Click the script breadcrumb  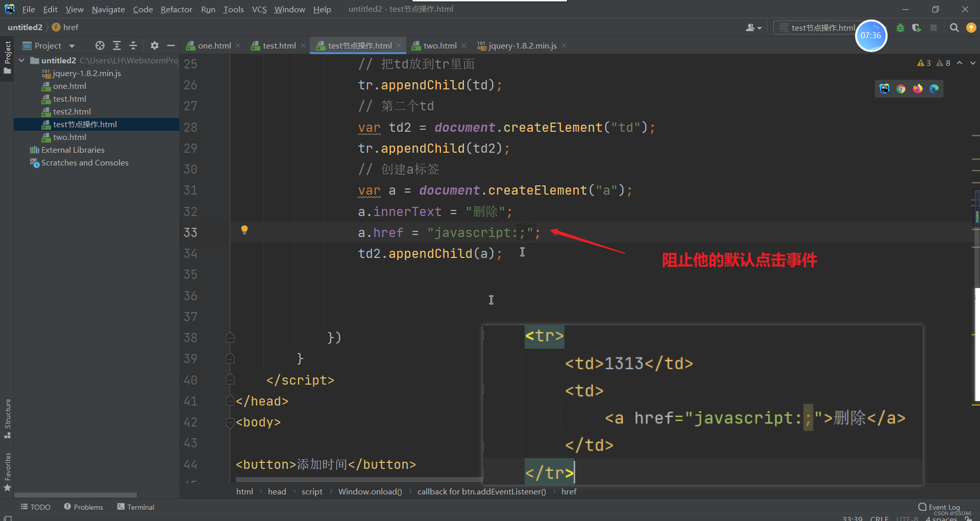pos(312,491)
